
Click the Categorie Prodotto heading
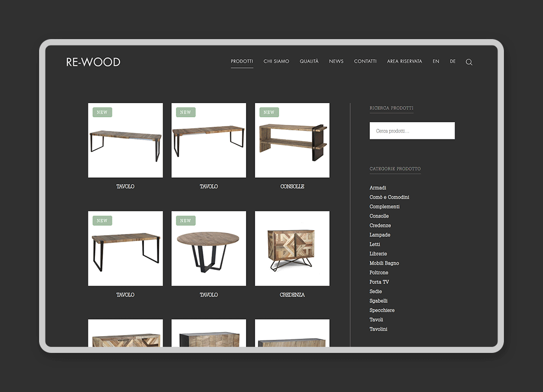395,169
